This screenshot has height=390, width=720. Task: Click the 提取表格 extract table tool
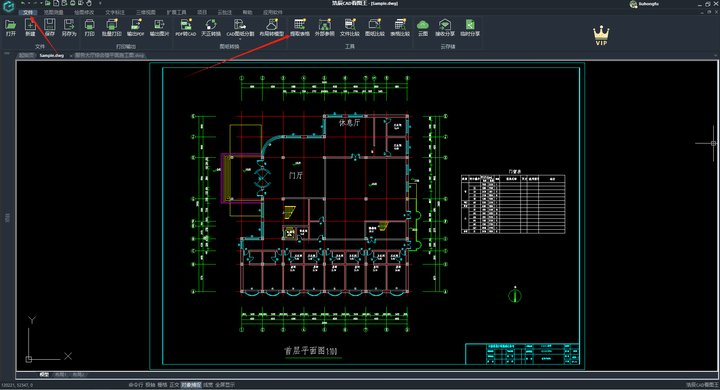(x=300, y=28)
